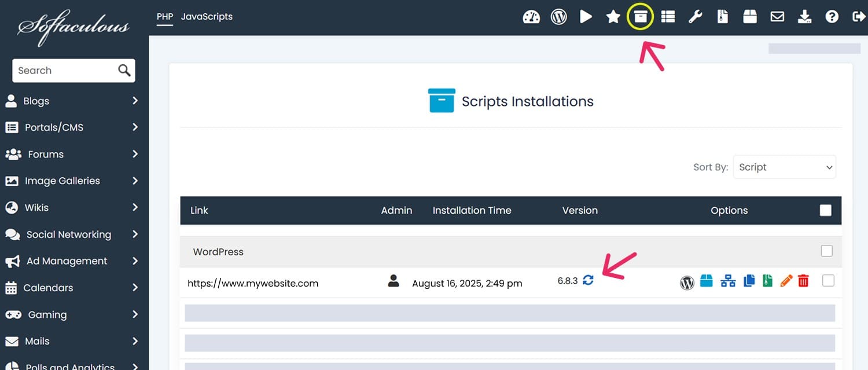Select the star Ratings icon in toolbar
The width and height of the screenshot is (868, 370).
[x=613, y=16]
